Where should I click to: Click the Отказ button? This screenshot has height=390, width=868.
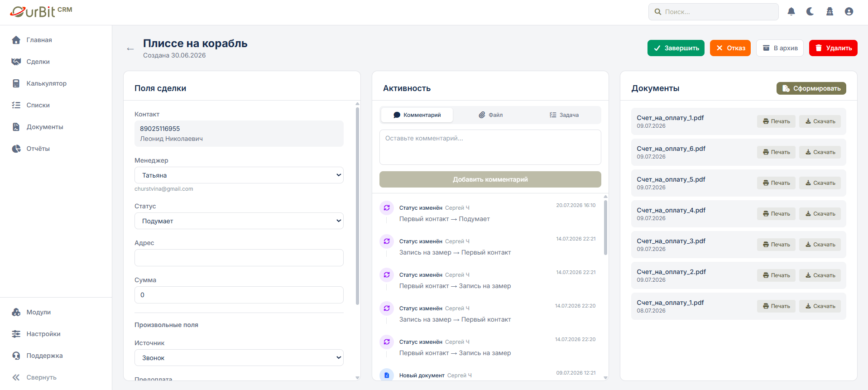click(730, 48)
